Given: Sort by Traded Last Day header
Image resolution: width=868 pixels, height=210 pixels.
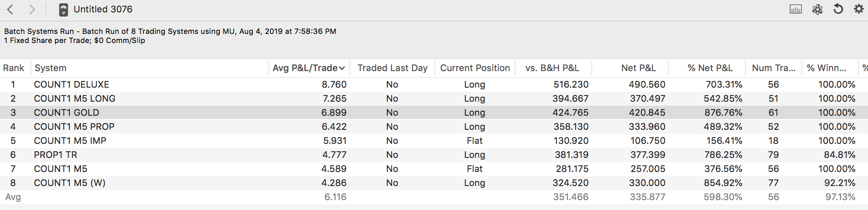Looking at the screenshot, I should pyautogui.click(x=392, y=68).
